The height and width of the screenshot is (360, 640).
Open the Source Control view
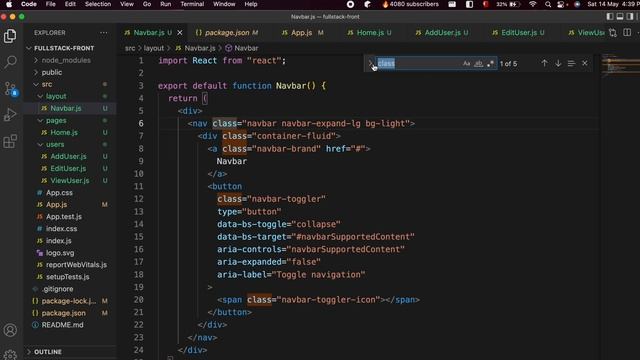(10, 89)
